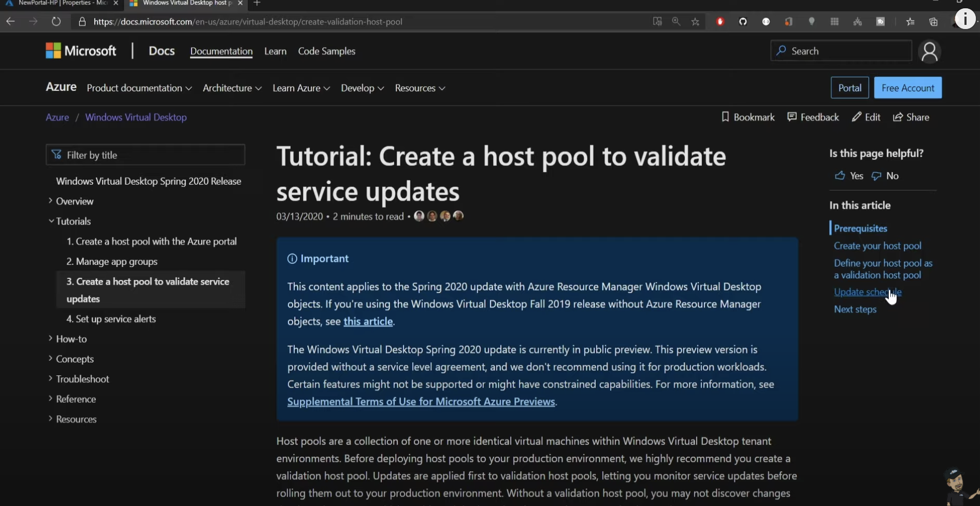980x506 pixels.
Task: Switch to the NewPortal-HP Properties browser tab
Action: (x=62, y=4)
